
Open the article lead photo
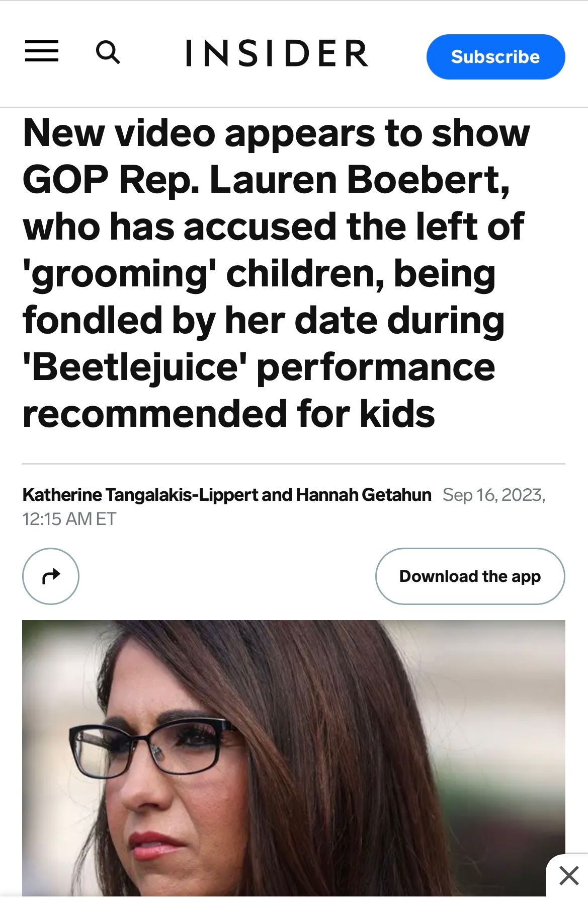(293, 755)
